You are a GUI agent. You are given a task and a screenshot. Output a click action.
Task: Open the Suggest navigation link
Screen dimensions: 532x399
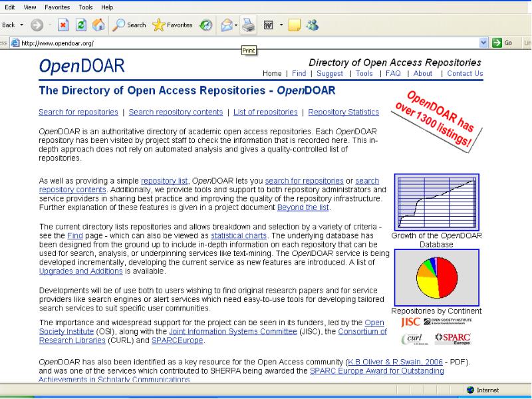(x=330, y=74)
